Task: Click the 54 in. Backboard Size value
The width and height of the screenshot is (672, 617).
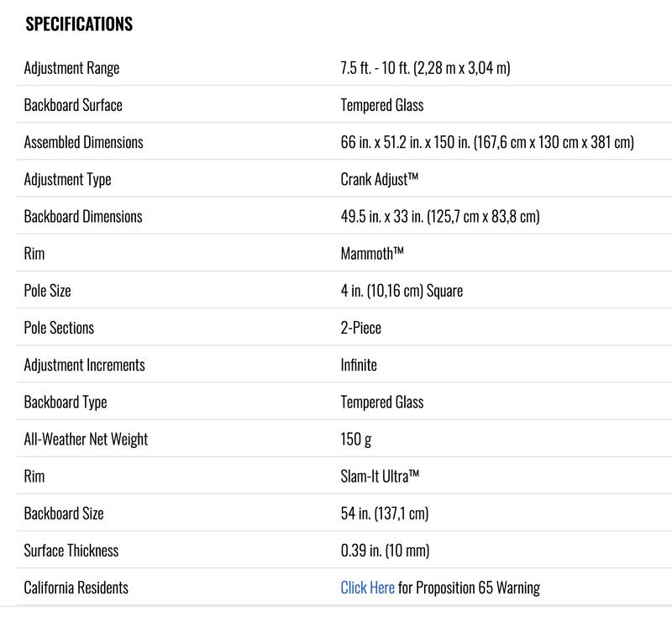Action: click(384, 513)
